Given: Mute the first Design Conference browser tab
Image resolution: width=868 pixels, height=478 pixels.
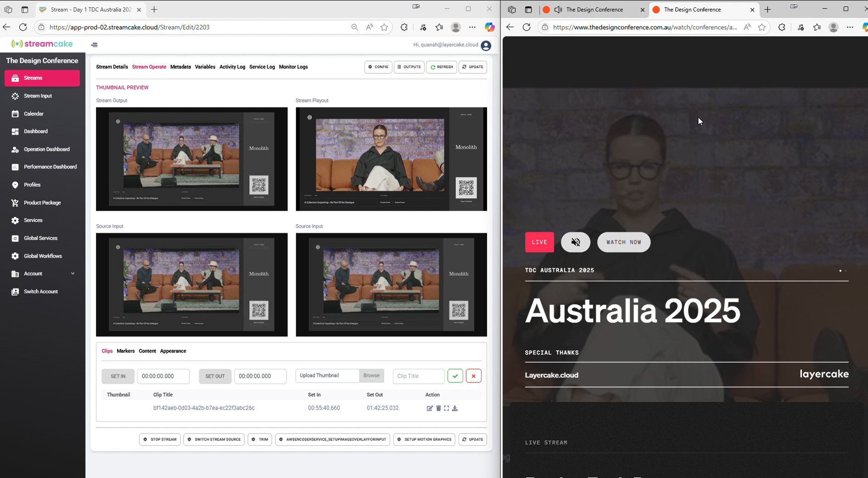Looking at the screenshot, I should coord(558,10).
